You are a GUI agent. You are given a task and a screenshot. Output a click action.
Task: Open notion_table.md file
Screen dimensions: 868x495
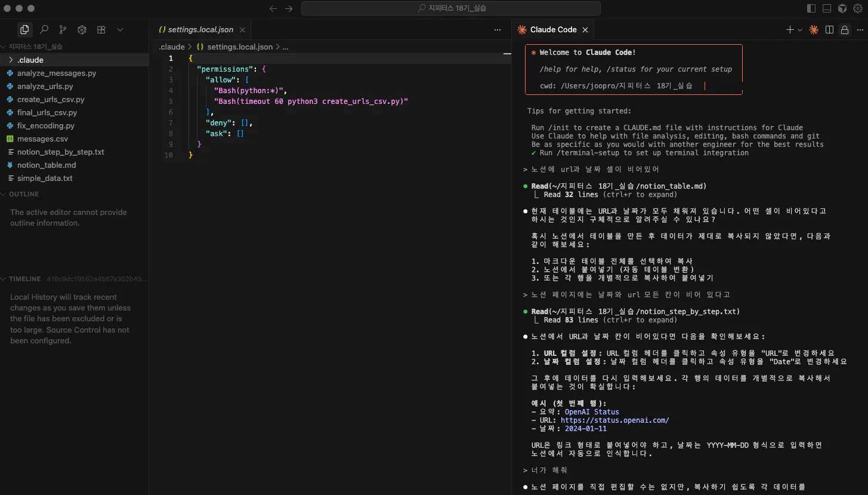coord(75,165)
